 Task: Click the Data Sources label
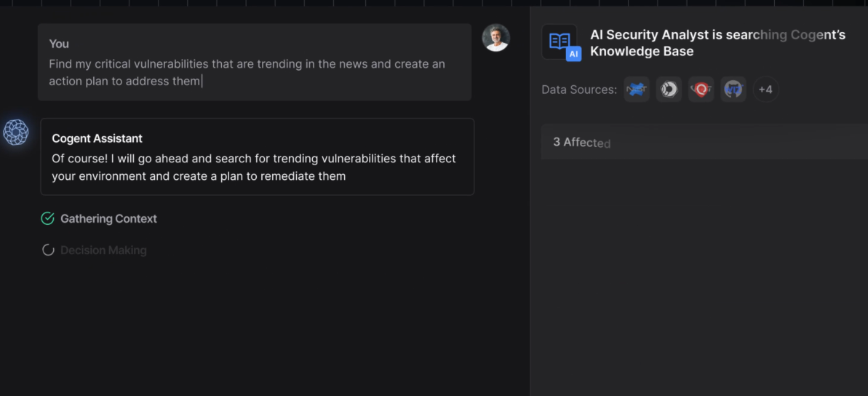(x=579, y=90)
